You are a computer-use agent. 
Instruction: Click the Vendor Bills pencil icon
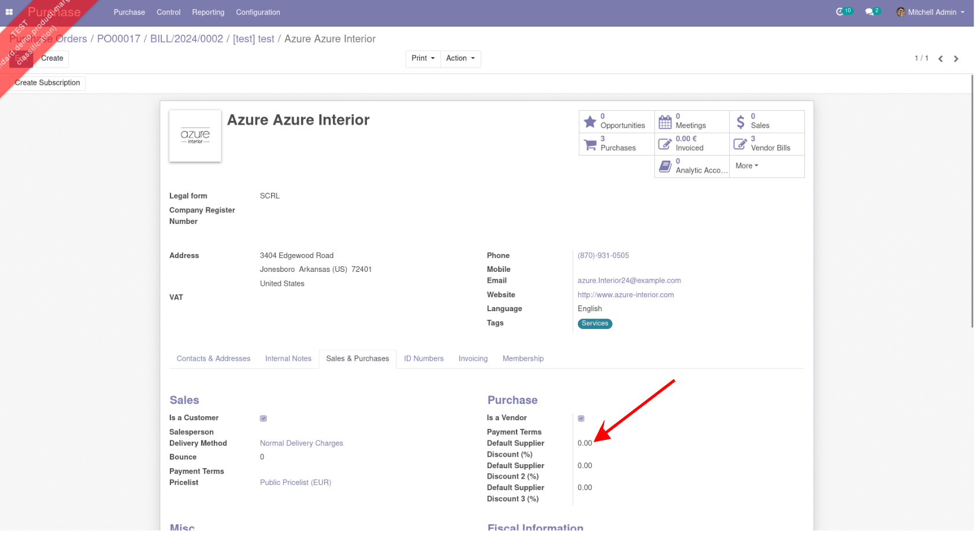[x=740, y=144]
